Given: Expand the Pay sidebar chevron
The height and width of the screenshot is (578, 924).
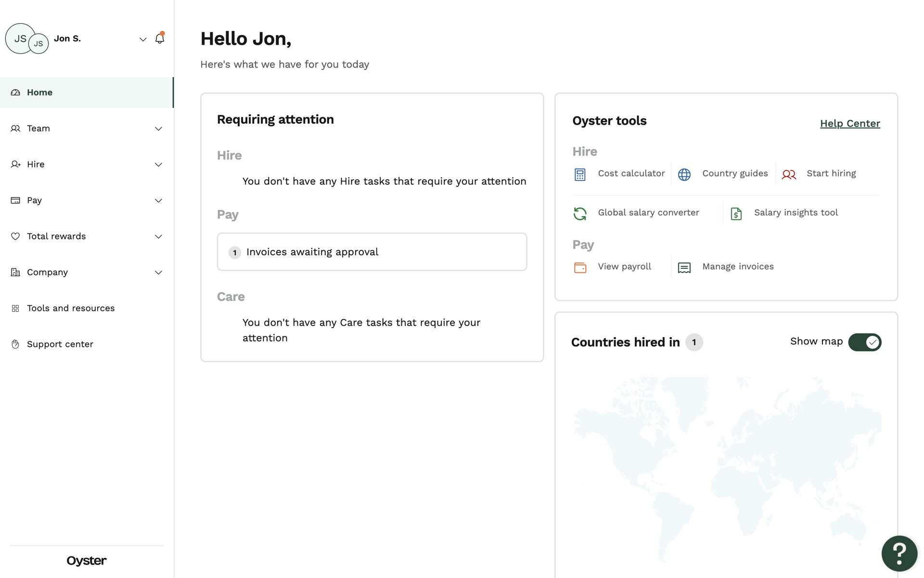Looking at the screenshot, I should point(158,200).
